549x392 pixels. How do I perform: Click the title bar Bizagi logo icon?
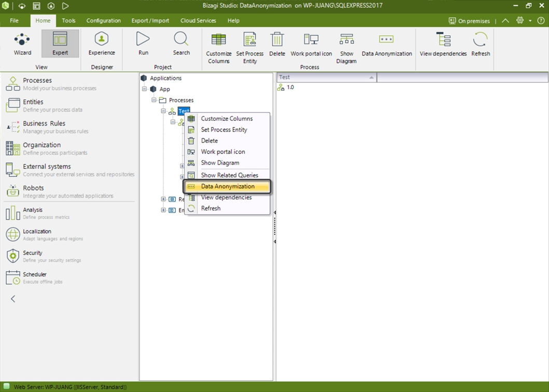point(6,6)
